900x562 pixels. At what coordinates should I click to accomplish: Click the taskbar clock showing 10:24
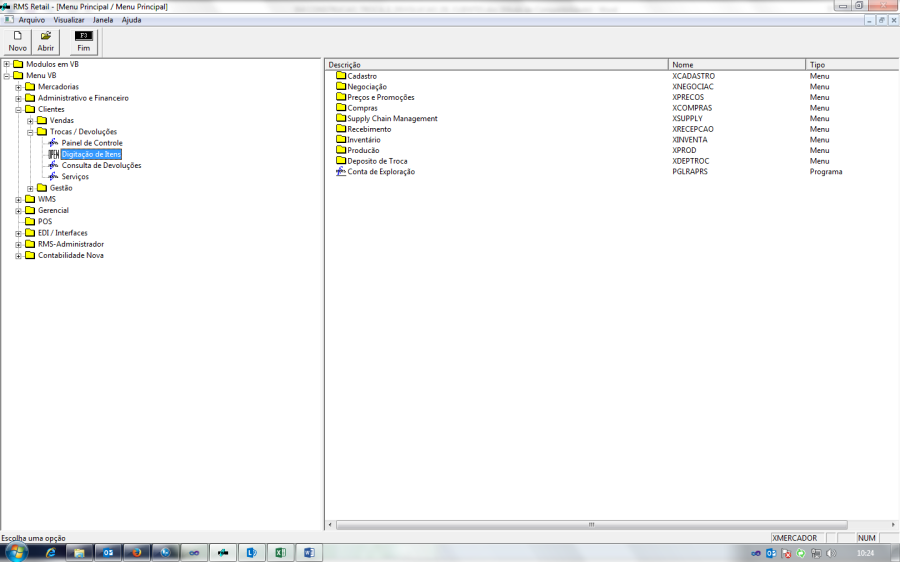click(x=866, y=553)
